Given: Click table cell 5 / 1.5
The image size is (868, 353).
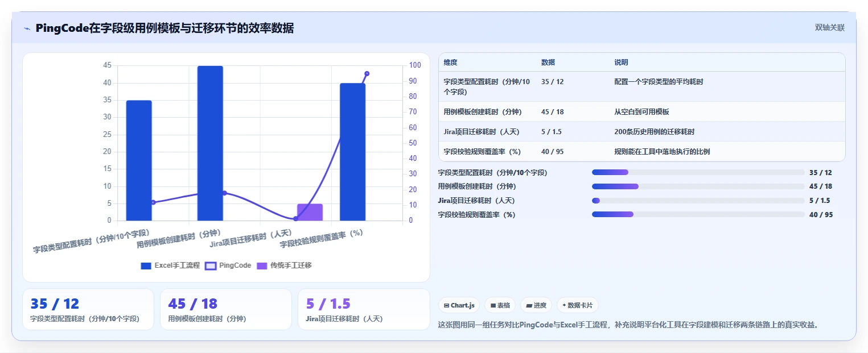Looking at the screenshot, I should (x=551, y=132).
